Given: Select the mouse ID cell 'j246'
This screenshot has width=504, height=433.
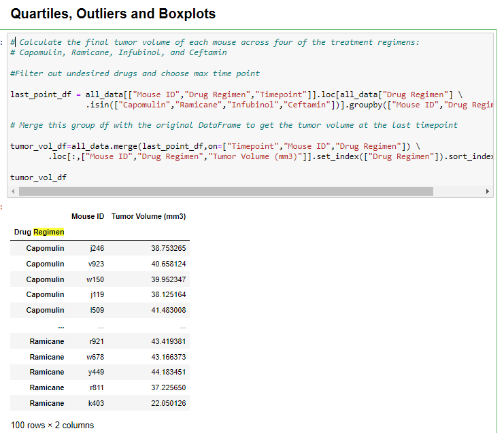Looking at the screenshot, I should click(97, 248).
